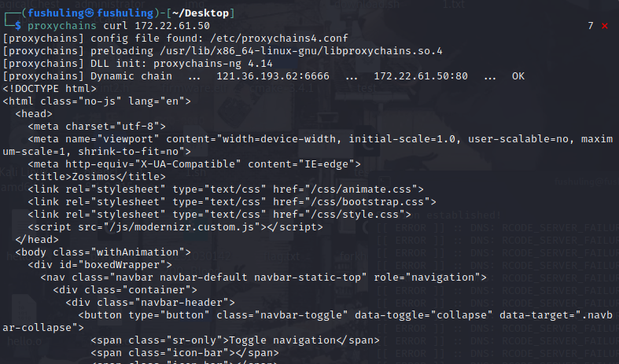Click the OK status text
619x364 pixels.
coord(518,76)
